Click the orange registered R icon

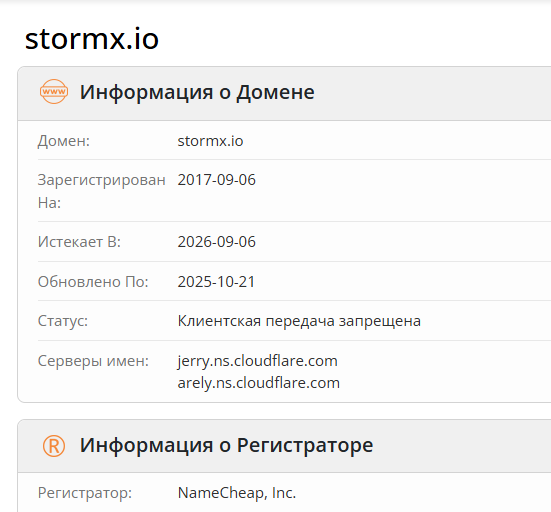54,446
